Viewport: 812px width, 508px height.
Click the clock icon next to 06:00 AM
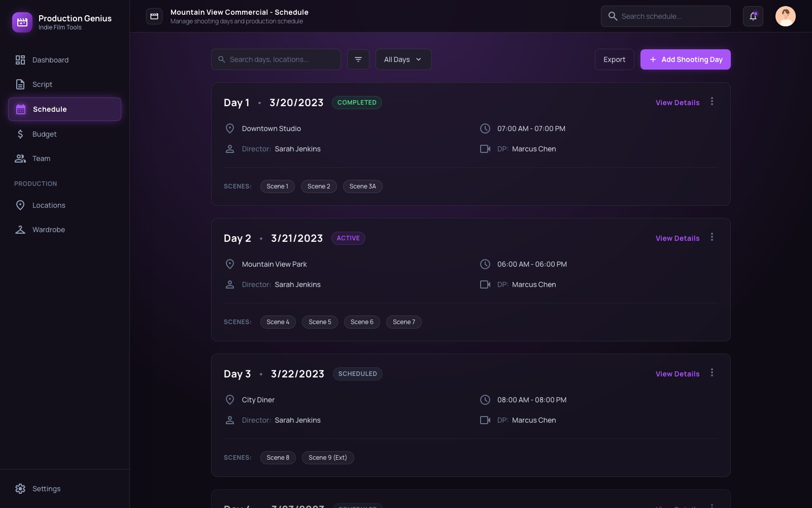485,264
